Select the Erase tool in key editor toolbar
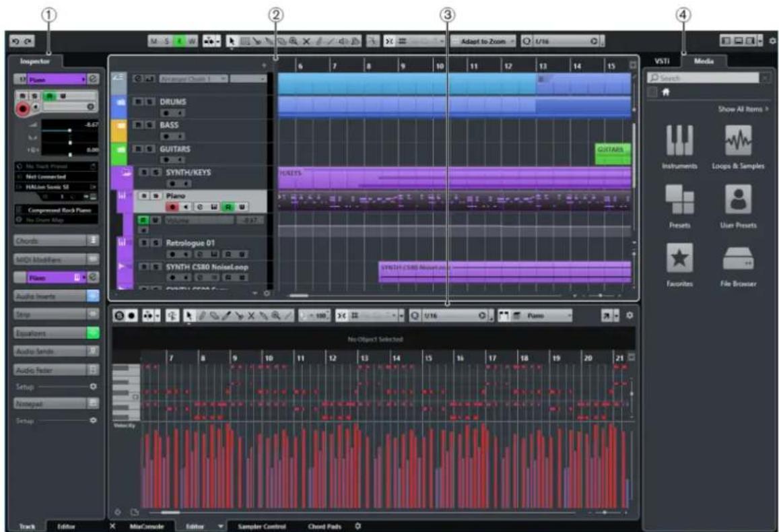This screenshot has height=532, width=779. pyautogui.click(x=213, y=315)
